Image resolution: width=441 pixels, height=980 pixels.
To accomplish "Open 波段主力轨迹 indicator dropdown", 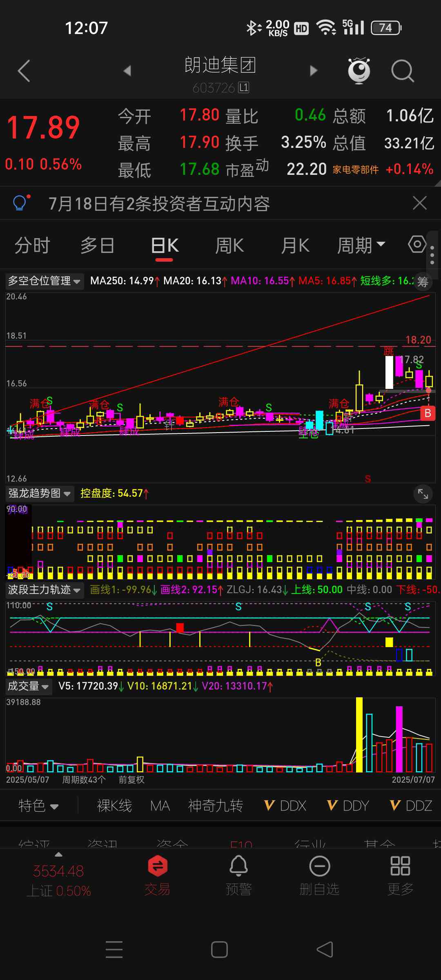I will pyautogui.click(x=45, y=590).
